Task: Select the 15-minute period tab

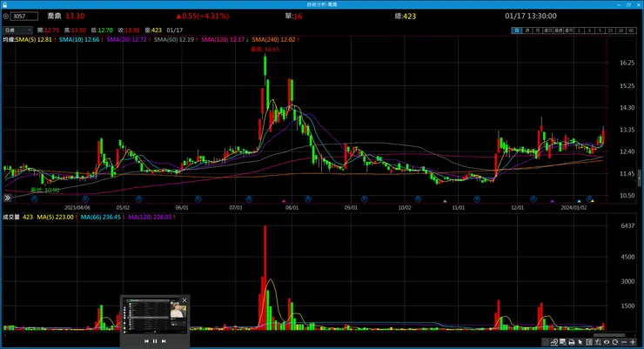Action: pos(610,30)
